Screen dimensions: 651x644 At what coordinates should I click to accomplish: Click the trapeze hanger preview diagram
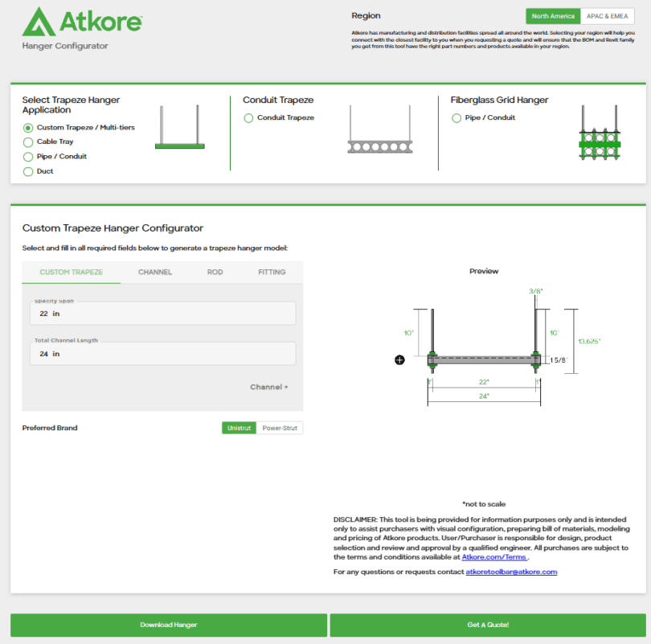tap(484, 346)
